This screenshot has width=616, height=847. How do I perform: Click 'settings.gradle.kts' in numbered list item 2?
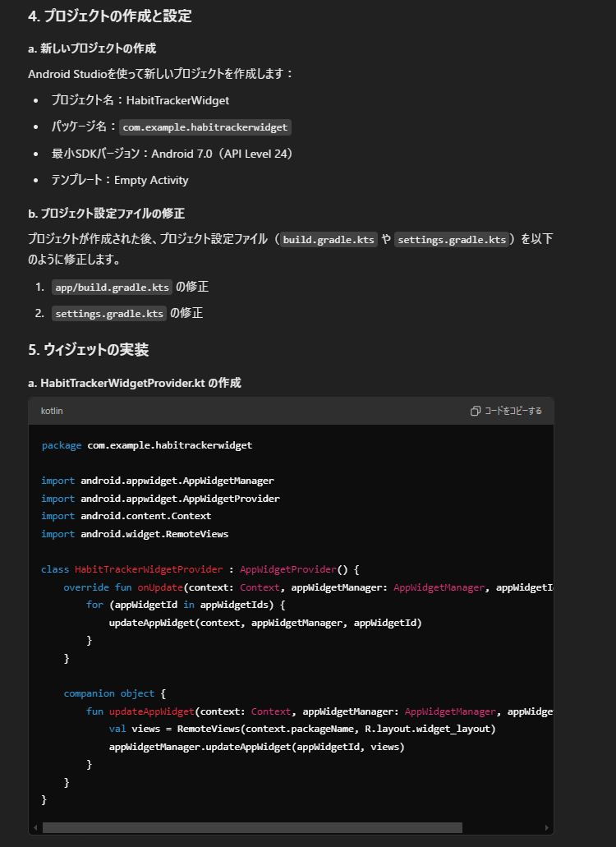(x=109, y=314)
